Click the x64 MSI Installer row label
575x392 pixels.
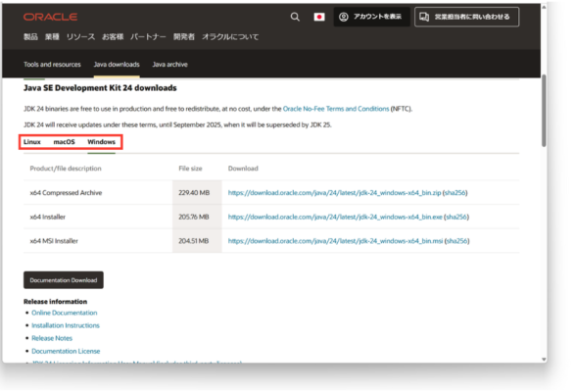coord(54,241)
